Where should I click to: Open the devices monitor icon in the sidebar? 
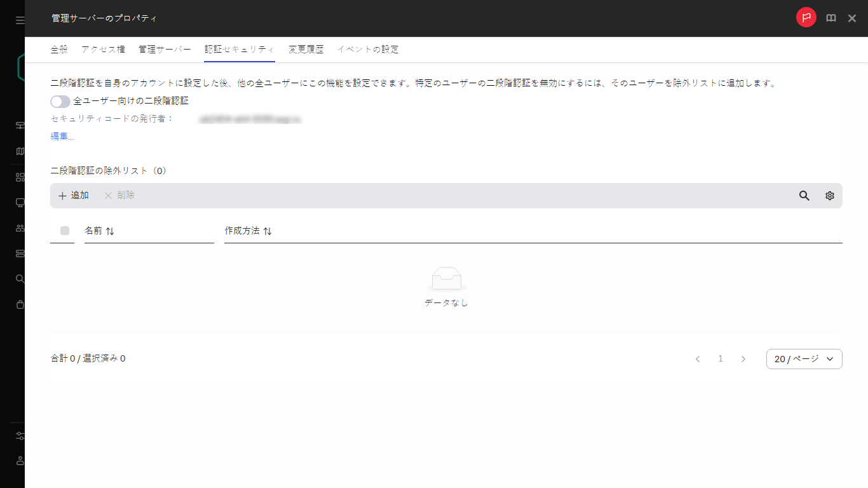point(19,202)
